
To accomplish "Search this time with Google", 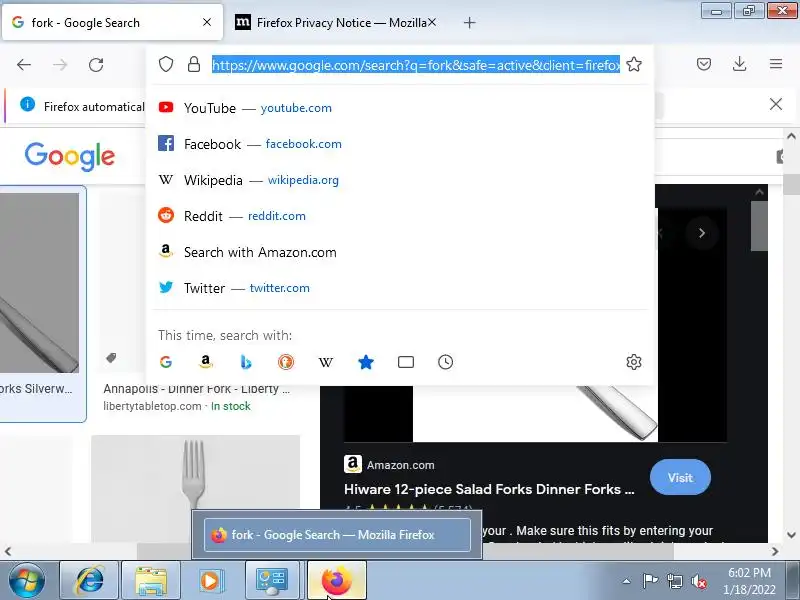I will (x=166, y=362).
